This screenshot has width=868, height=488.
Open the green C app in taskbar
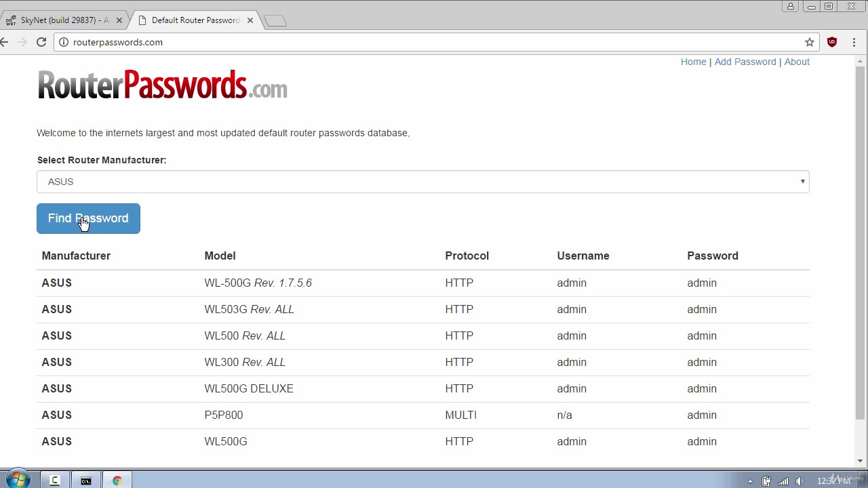click(x=55, y=481)
